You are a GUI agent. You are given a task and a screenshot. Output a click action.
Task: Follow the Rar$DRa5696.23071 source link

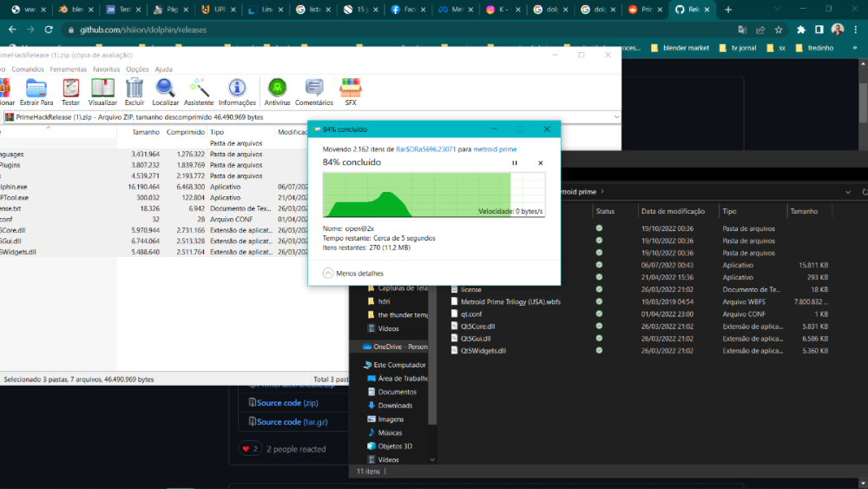[425, 149]
